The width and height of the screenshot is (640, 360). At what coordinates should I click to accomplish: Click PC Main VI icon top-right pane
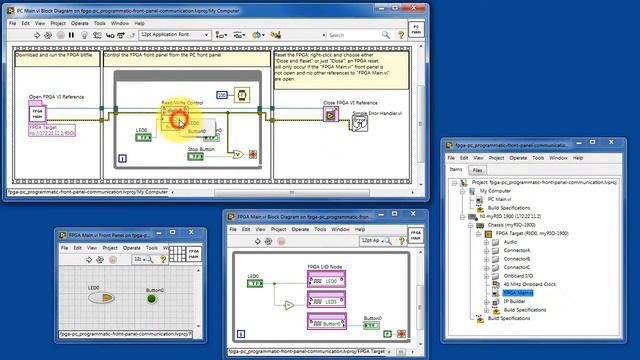click(416, 30)
